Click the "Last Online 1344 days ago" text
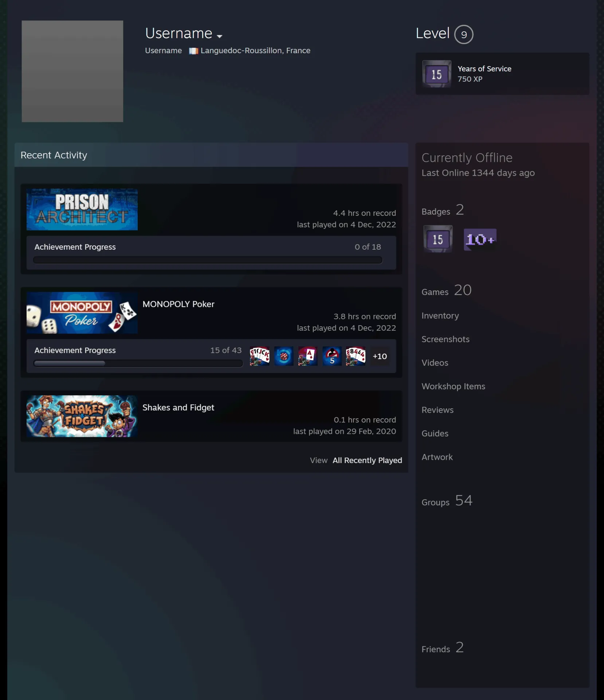Screen dimensions: 604x700 (478, 173)
